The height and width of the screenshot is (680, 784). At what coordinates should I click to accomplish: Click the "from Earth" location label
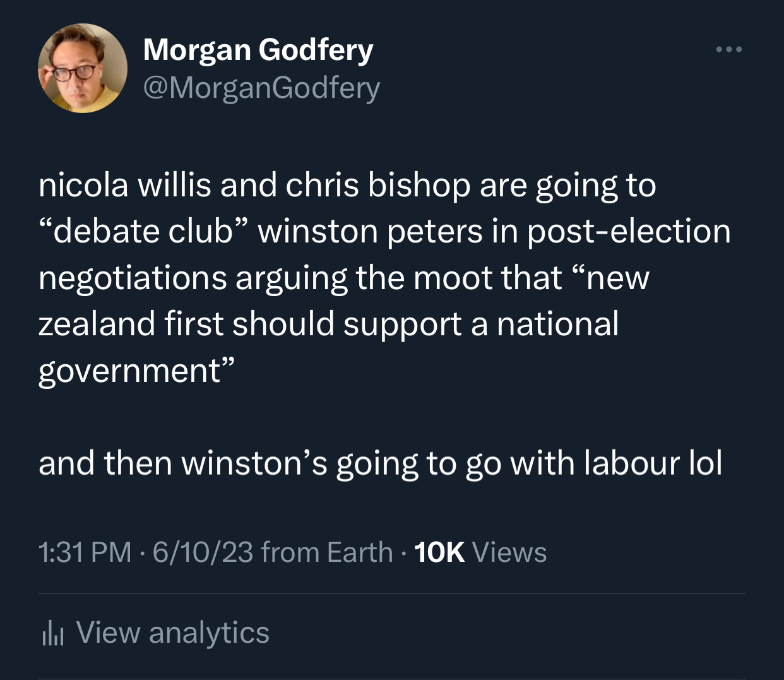(326, 552)
